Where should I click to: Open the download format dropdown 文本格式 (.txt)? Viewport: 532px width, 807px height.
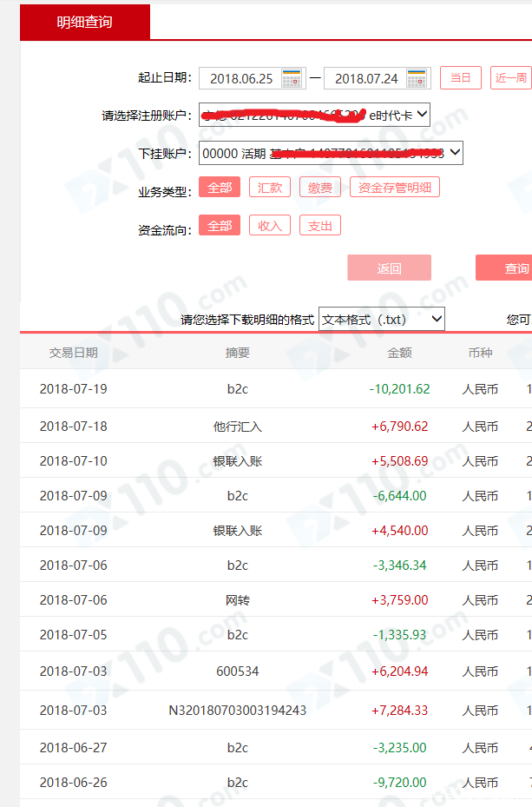(x=381, y=319)
